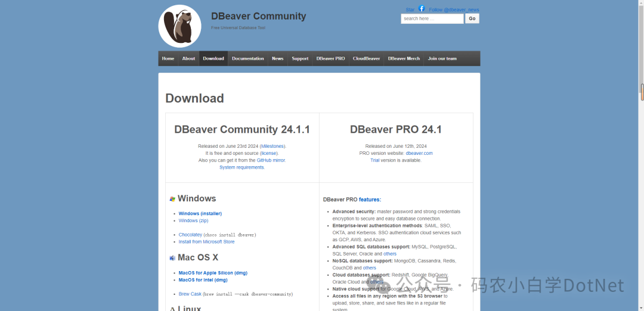Screen dimensions: 644x311
Task: Click the Go search button
Action: pos(472,18)
